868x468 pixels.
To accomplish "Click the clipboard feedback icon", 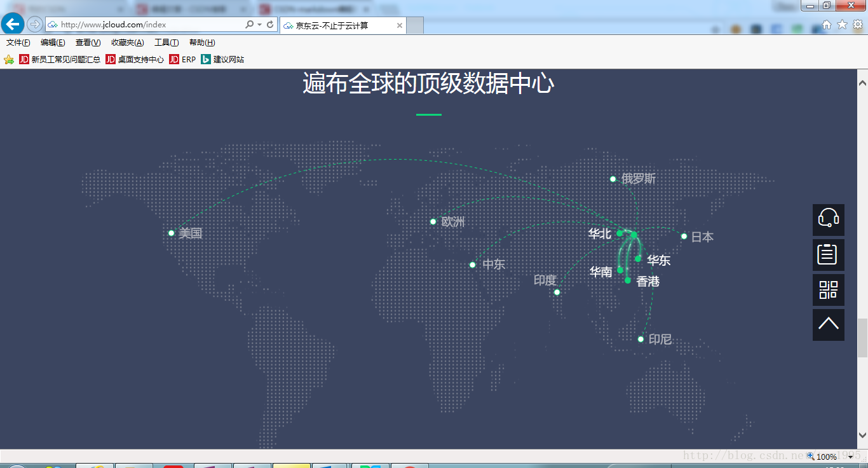I will 829,255.
